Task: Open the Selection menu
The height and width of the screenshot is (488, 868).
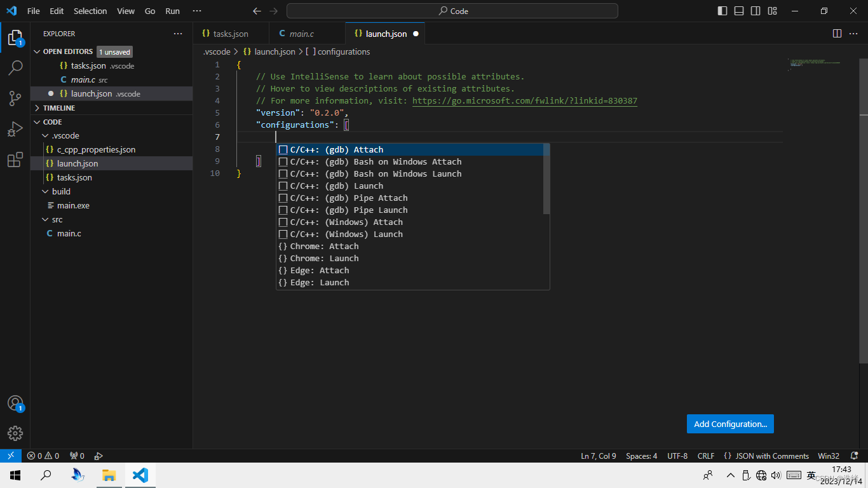Action: pyautogui.click(x=90, y=11)
